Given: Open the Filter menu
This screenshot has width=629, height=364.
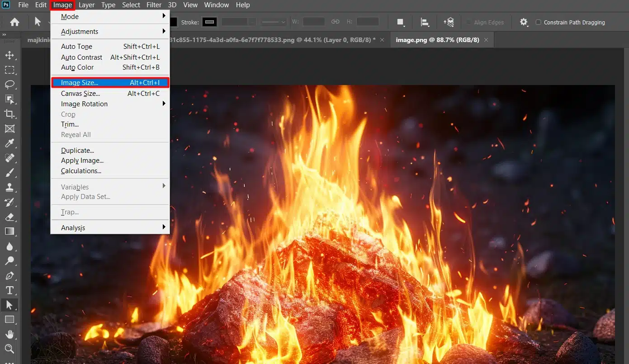Looking at the screenshot, I should (x=154, y=5).
